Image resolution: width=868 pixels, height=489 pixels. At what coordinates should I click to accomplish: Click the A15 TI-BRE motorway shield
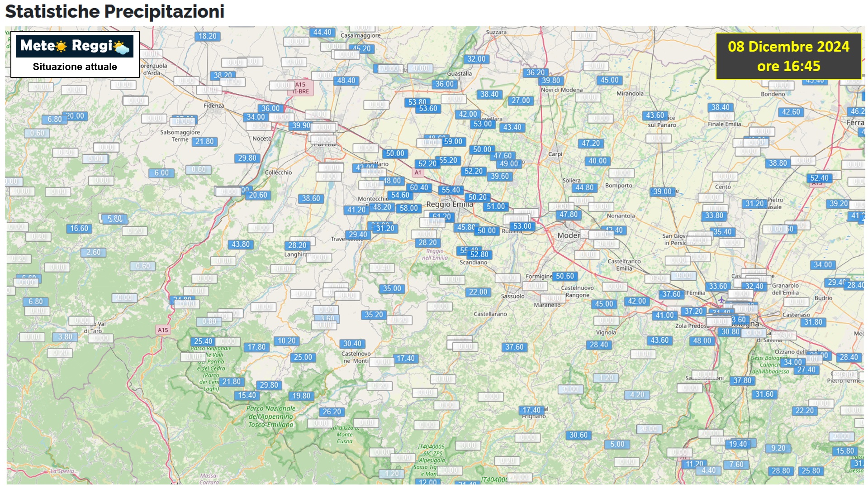point(300,88)
